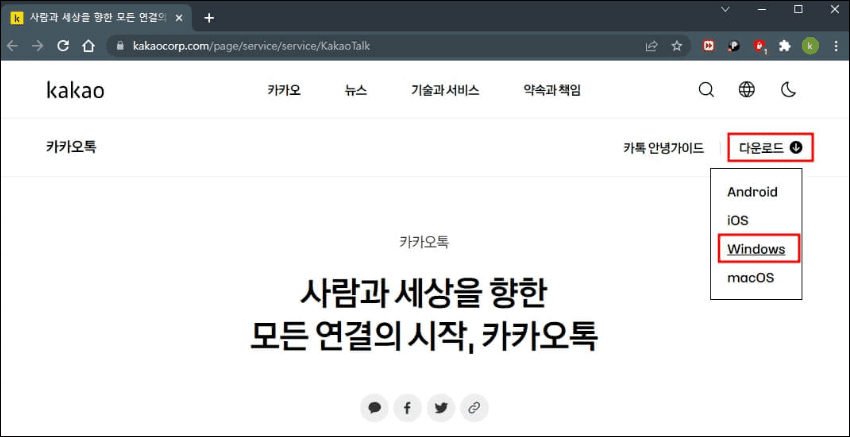Open the tab search chevron in title bar
850x437 pixels.
tap(725, 9)
